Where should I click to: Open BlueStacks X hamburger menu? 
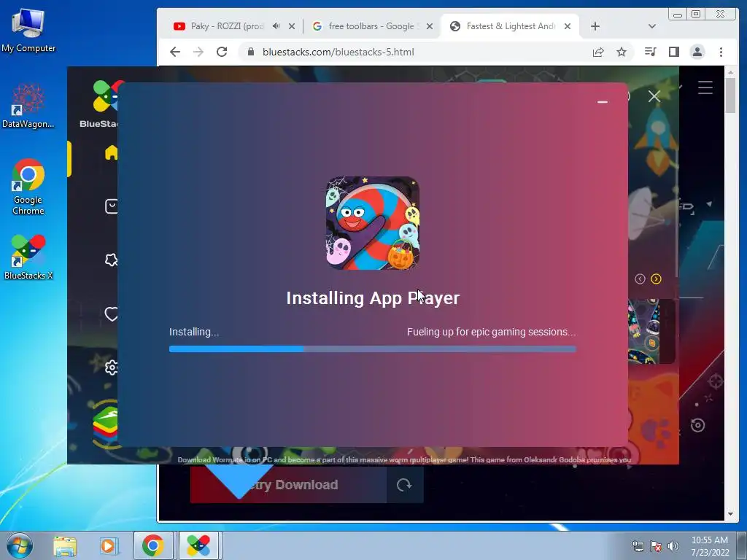coord(705,87)
